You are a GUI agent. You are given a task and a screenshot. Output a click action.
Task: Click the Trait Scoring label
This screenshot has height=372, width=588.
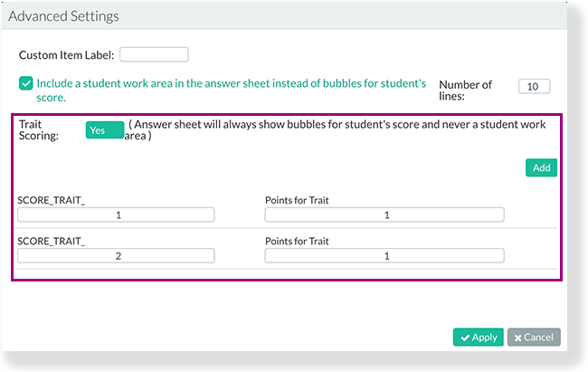click(39, 129)
